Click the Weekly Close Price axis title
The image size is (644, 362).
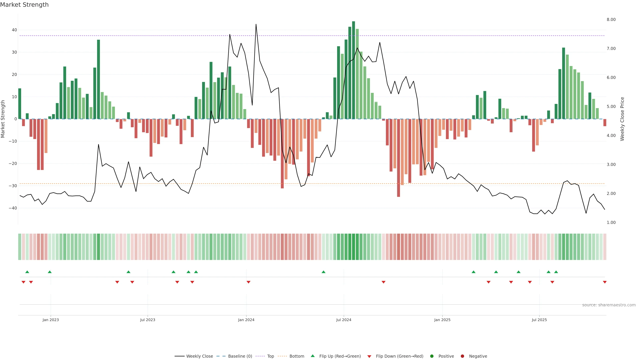coord(622,119)
